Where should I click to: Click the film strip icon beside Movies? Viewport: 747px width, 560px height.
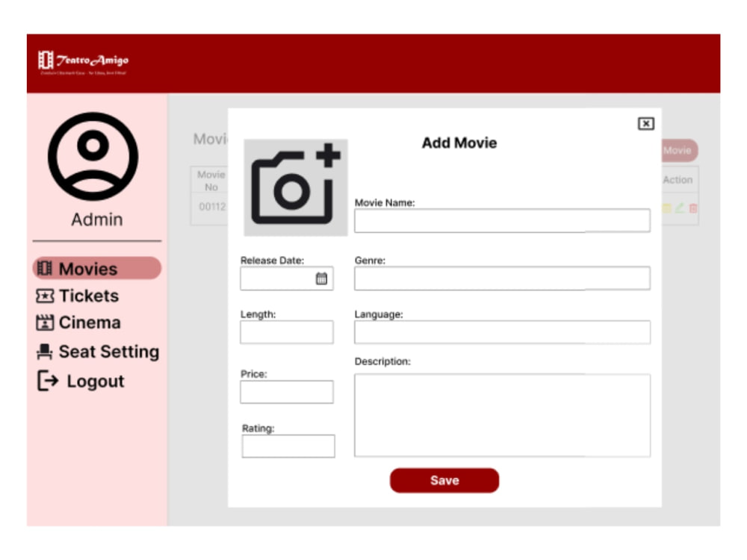44,269
